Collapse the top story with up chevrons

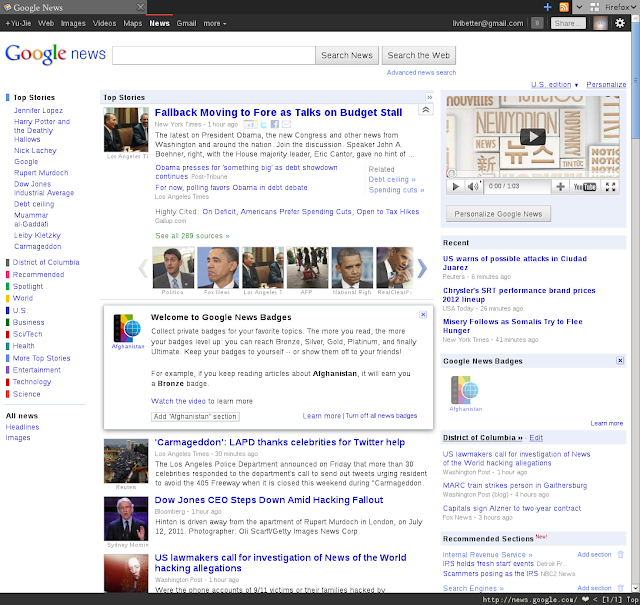pos(425,110)
